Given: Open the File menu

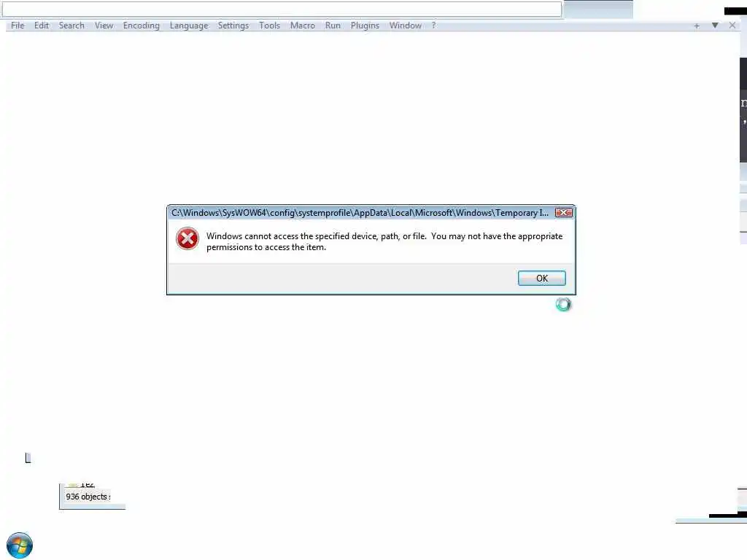Looking at the screenshot, I should 18,26.
